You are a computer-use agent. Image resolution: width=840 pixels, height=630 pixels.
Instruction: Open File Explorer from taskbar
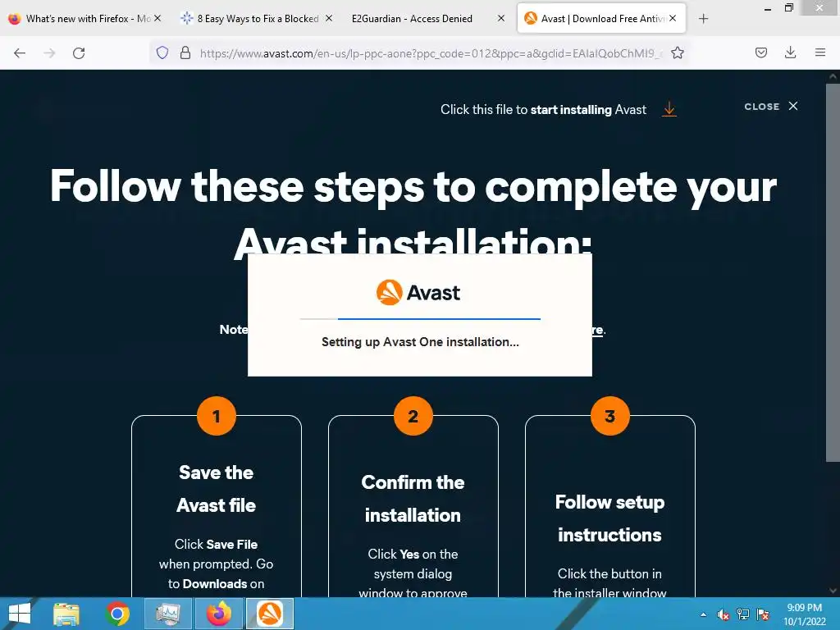pyautogui.click(x=66, y=614)
